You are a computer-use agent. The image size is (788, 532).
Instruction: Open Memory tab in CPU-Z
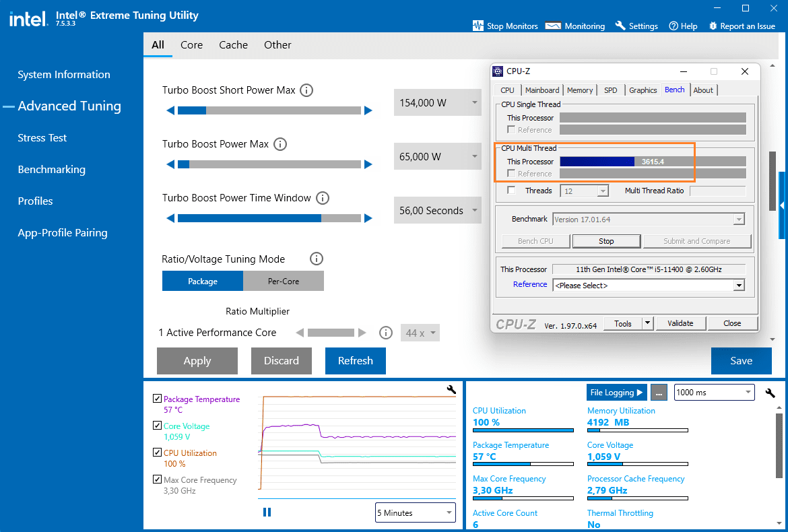pyautogui.click(x=580, y=90)
